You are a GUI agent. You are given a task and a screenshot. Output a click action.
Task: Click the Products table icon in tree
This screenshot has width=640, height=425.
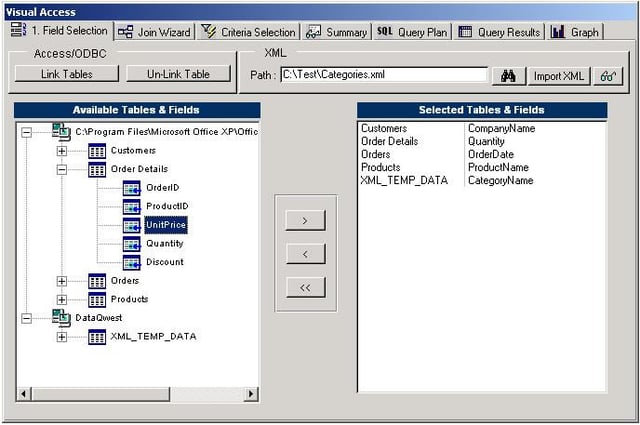pyautogui.click(x=97, y=300)
